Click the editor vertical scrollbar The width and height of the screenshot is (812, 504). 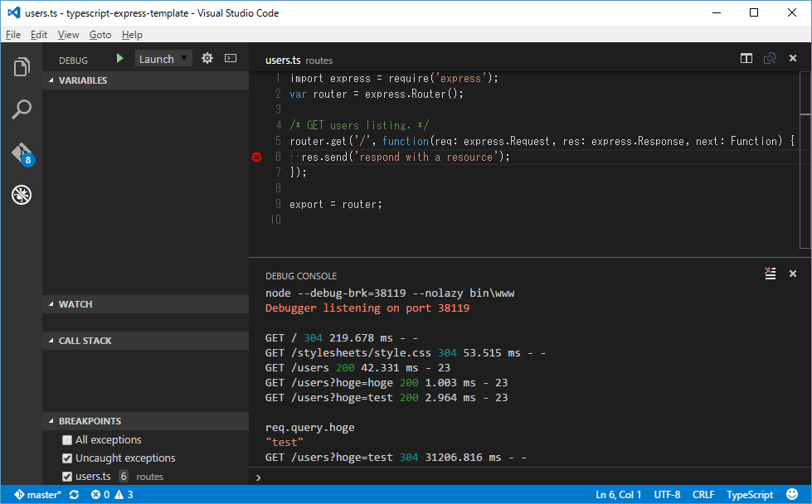(x=805, y=161)
